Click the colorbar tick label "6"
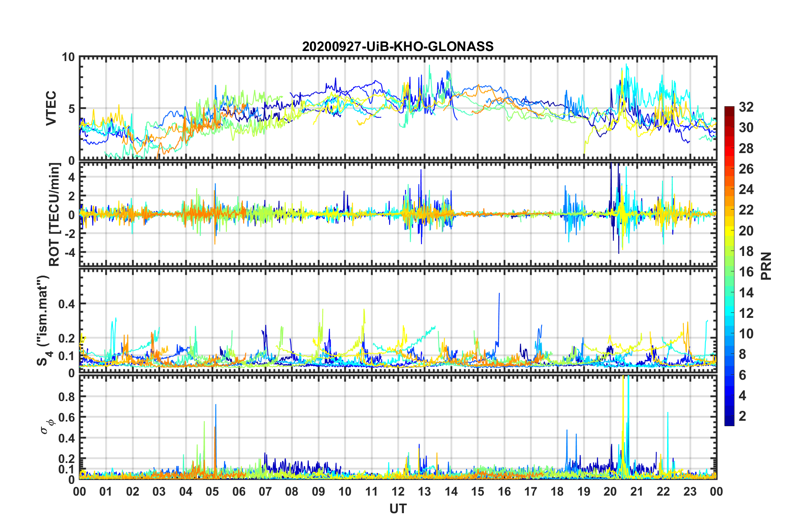Viewport: 796px width, 532px height. tap(742, 375)
